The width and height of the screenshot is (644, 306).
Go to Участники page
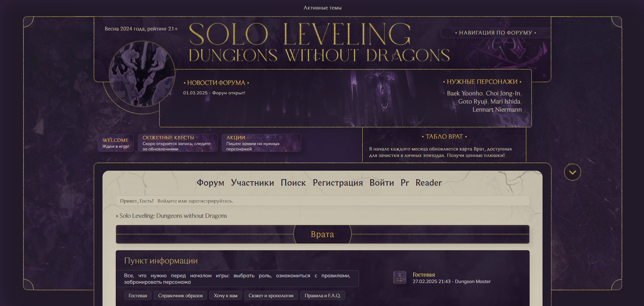[252, 183]
